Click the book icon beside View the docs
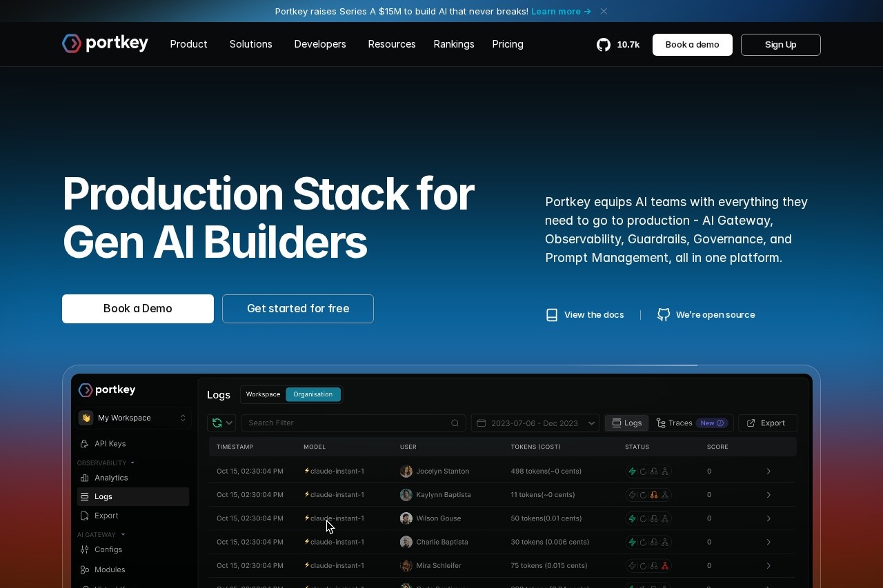 pyautogui.click(x=552, y=315)
